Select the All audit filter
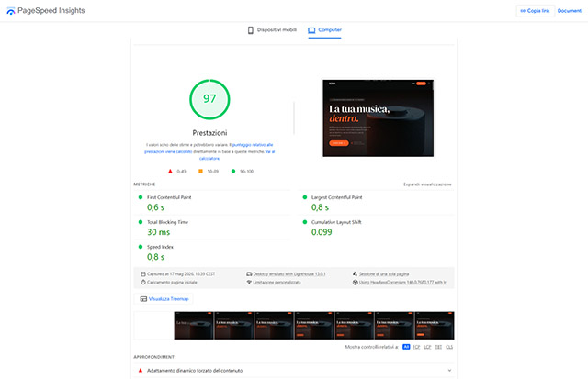The image size is (588, 379). (x=406, y=347)
